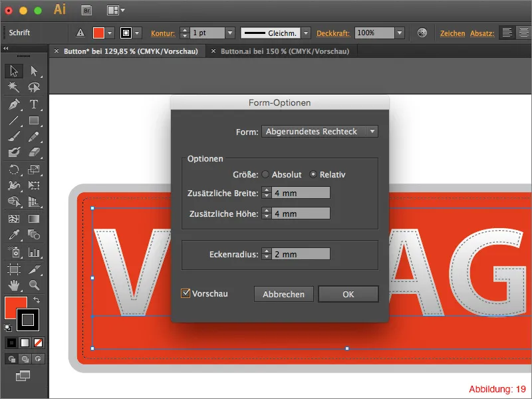Swap fill and stroke colors
The width and height of the screenshot is (532, 399).
[37, 300]
